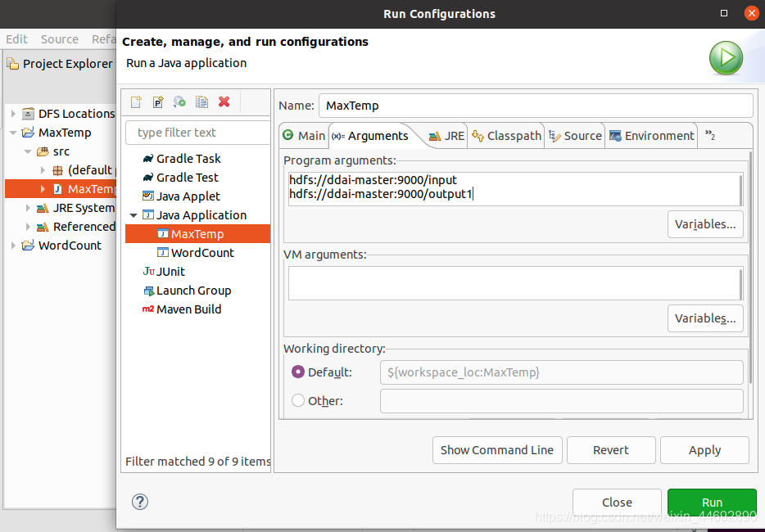Switch to the Source tab
The width and height of the screenshot is (765, 532).
tap(575, 136)
